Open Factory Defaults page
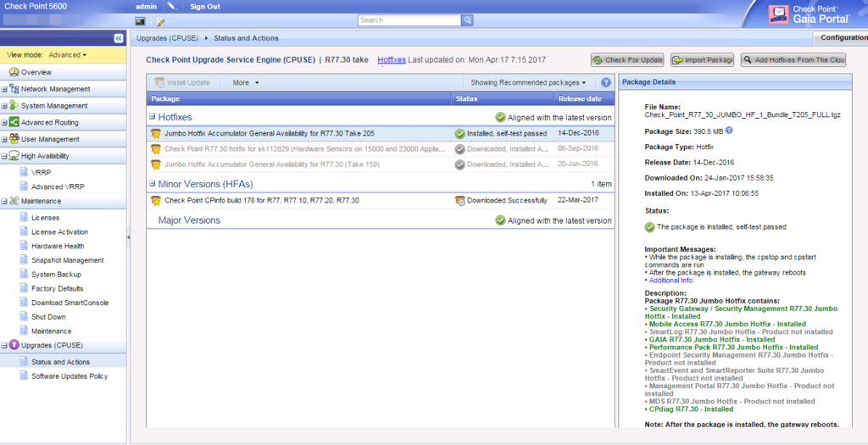868x445 pixels. click(x=58, y=288)
